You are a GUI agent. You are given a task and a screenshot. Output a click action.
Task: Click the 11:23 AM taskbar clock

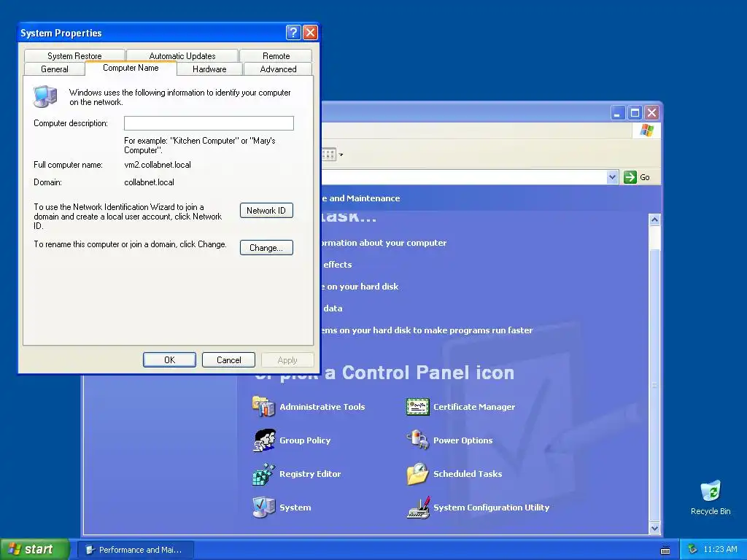(720, 549)
